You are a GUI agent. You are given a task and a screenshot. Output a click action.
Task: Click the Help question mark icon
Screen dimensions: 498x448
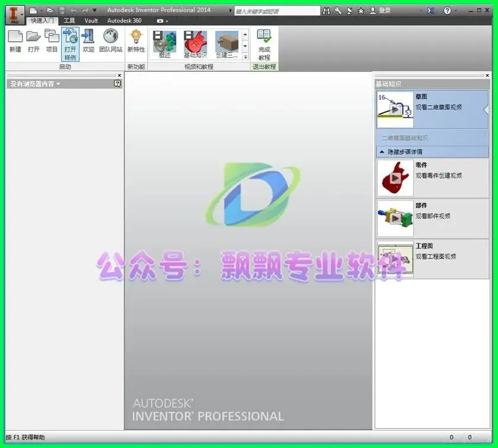tap(447, 11)
